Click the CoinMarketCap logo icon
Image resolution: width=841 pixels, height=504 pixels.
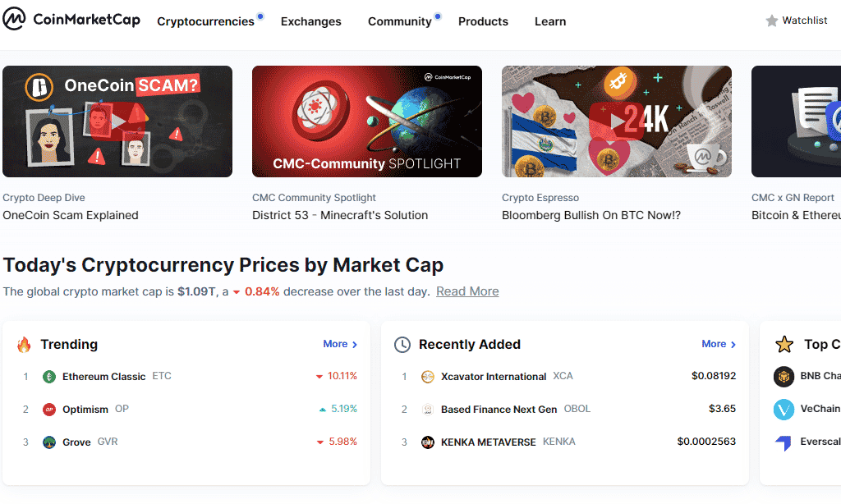(15, 20)
